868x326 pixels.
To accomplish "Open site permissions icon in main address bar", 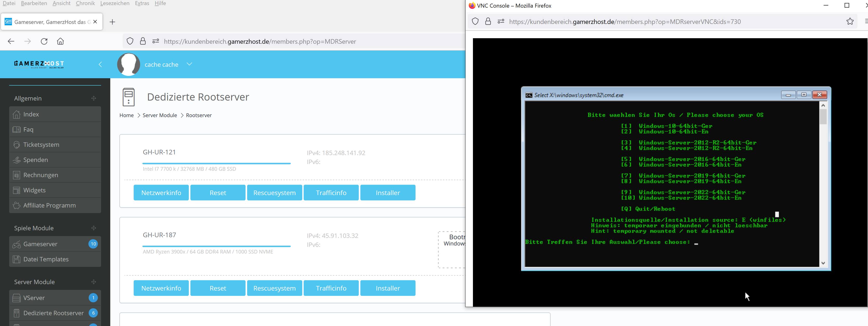I will (x=156, y=41).
